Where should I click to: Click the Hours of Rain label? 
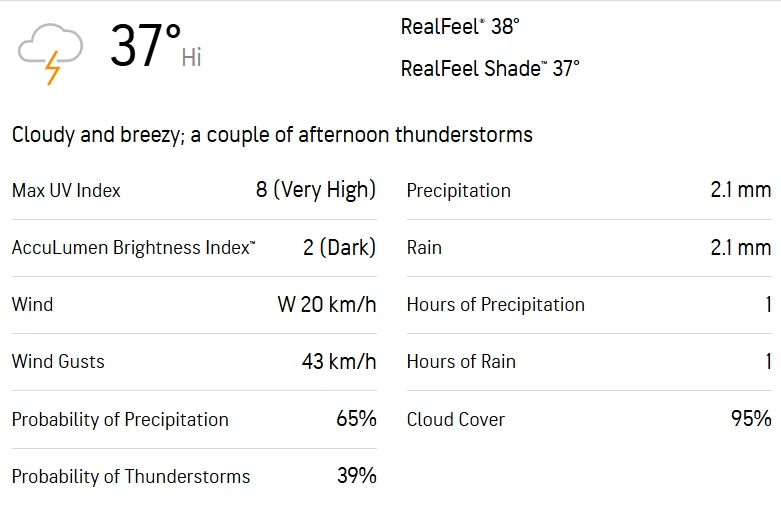click(x=461, y=361)
